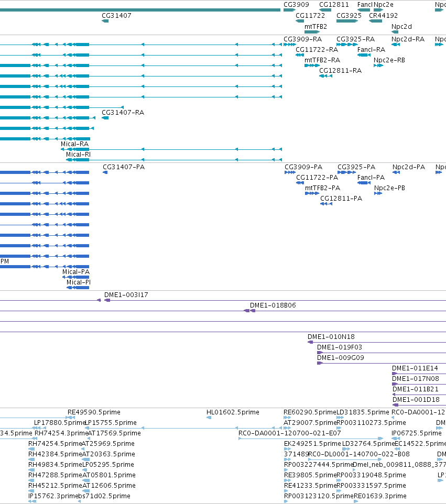Click the CG3909-PA protein label
Screen dimensions: 446x504
(303, 167)
